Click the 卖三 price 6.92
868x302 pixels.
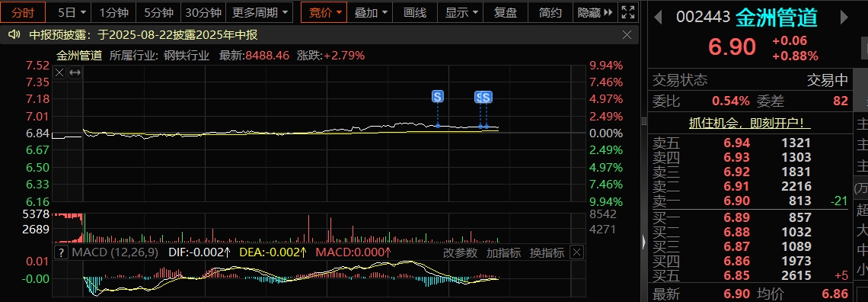[737, 172]
